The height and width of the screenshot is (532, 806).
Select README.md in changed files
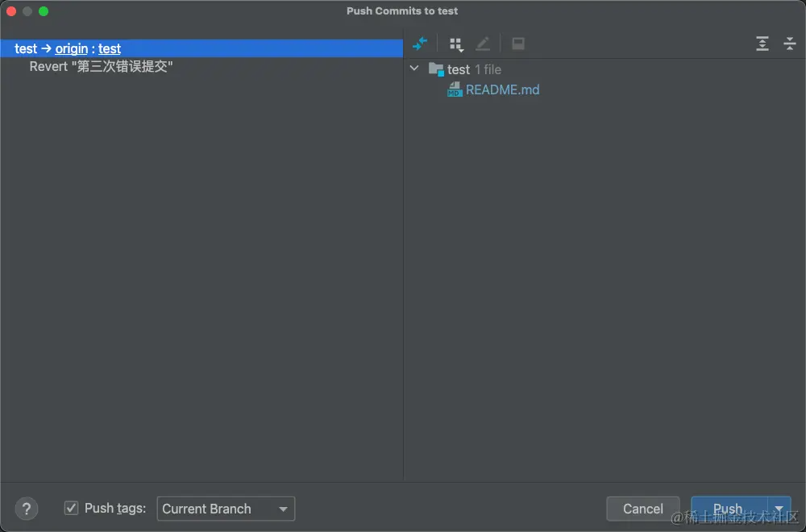click(502, 90)
